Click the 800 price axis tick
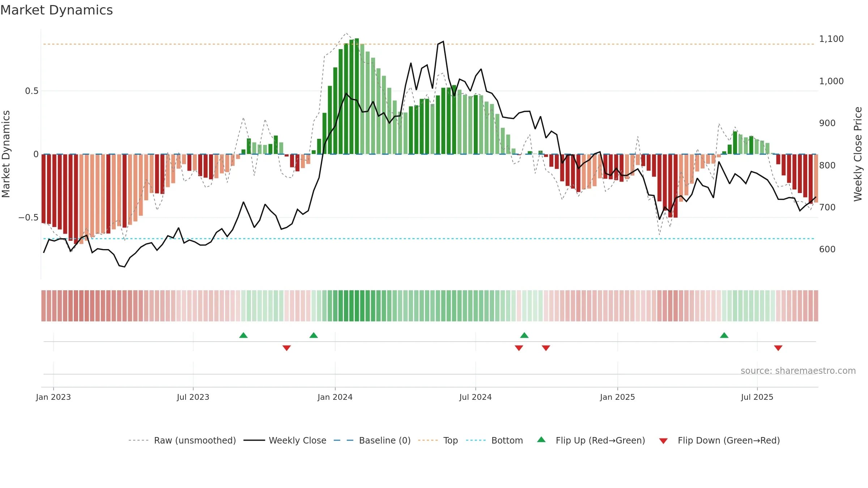868x488 pixels. (x=827, y=165)
